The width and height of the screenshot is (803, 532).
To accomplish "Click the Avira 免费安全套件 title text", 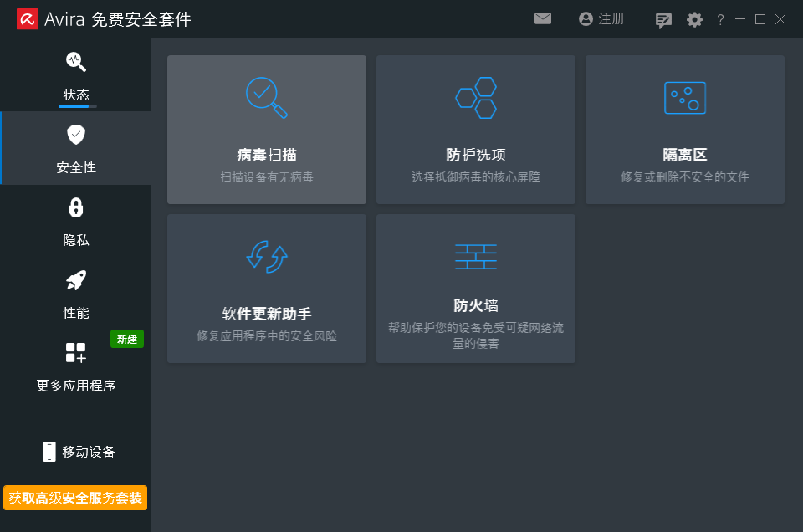I will coord(118,19).
